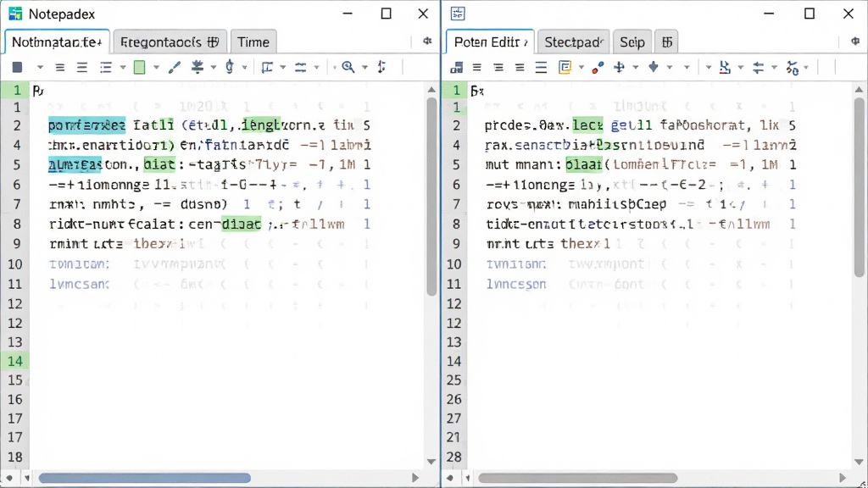Select the yellow frame icon in right toolbar

point(565,68)
